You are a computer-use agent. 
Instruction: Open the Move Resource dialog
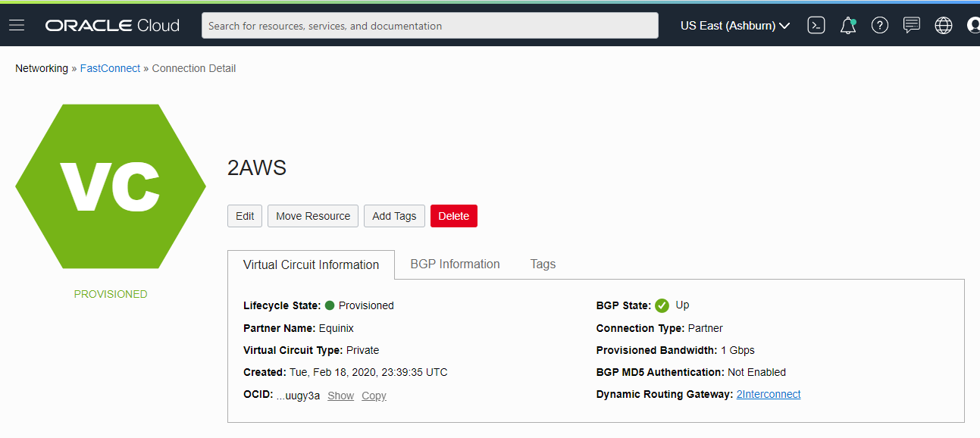(312, 216)
